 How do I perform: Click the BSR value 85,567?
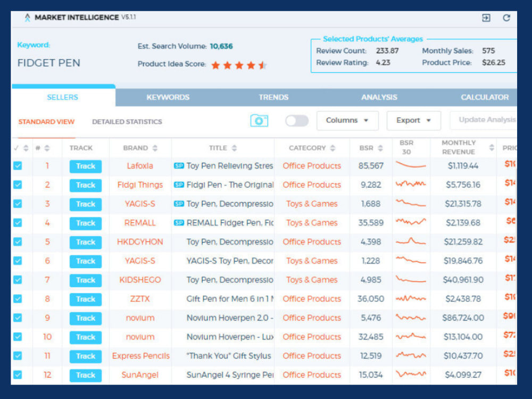[x=371, y=165]
